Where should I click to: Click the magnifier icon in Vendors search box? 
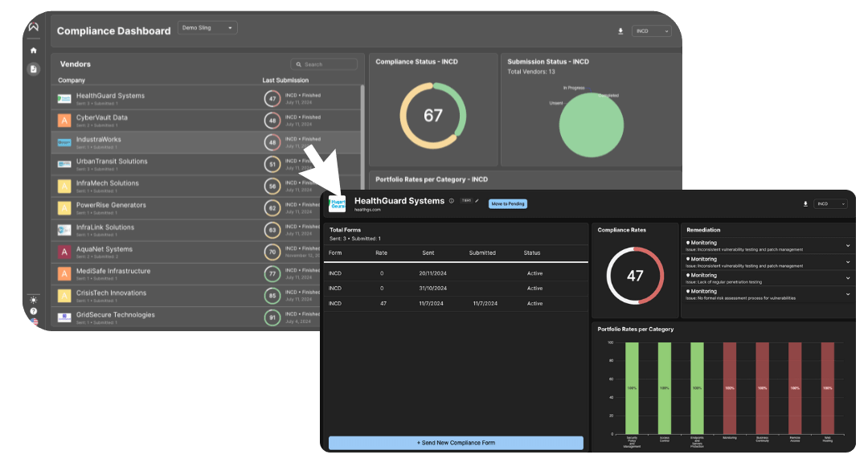point(297,63)
